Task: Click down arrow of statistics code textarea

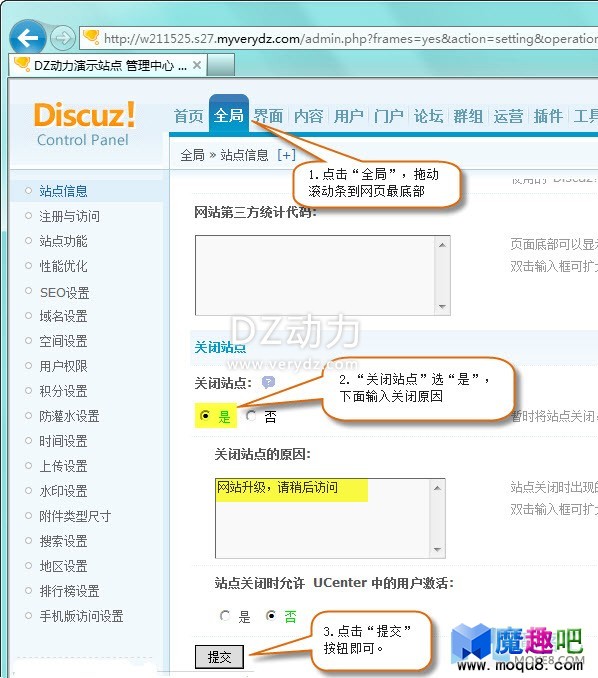Action: (442, 307)
